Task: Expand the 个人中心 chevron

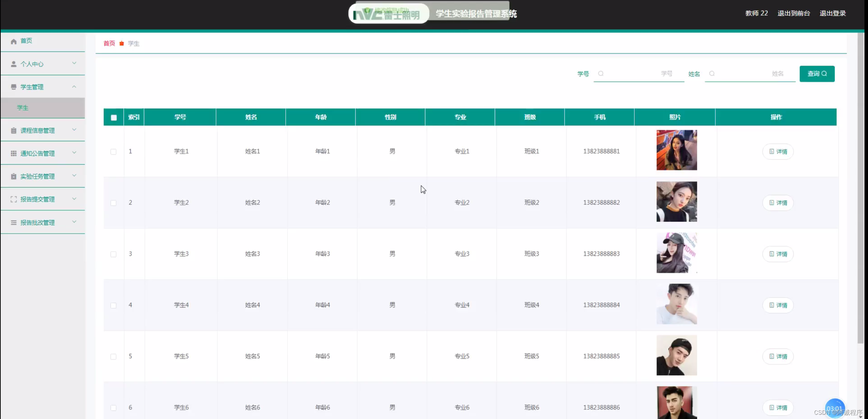Action: [x=74, y=63]
